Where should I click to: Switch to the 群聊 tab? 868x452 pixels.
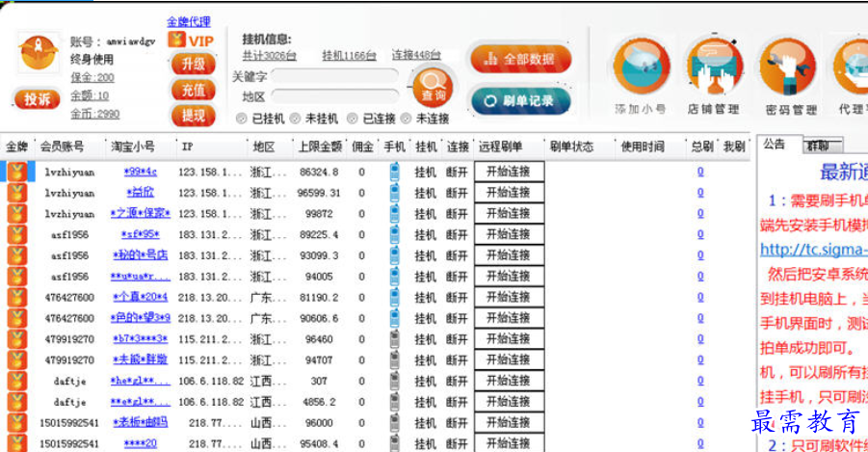822,146
